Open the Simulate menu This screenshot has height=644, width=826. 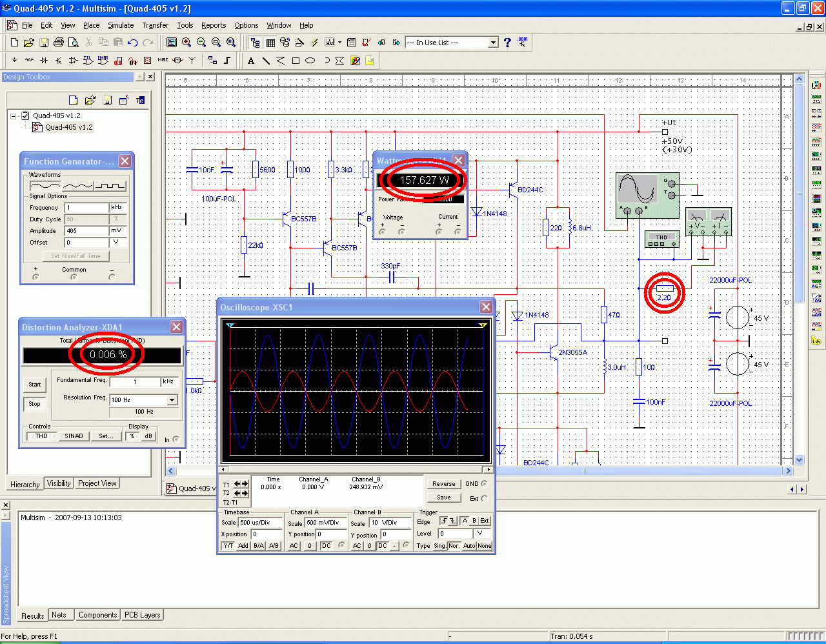pos(121,25)
